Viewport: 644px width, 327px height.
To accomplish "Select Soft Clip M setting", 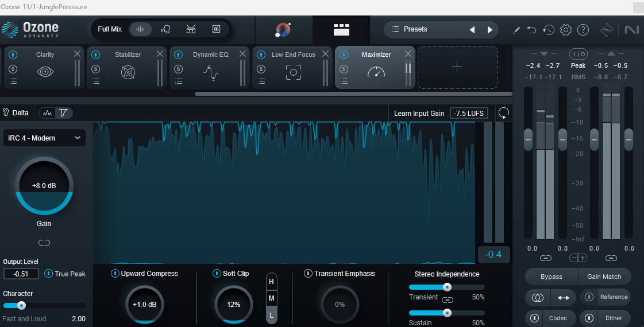I will (x=272, y=298).
